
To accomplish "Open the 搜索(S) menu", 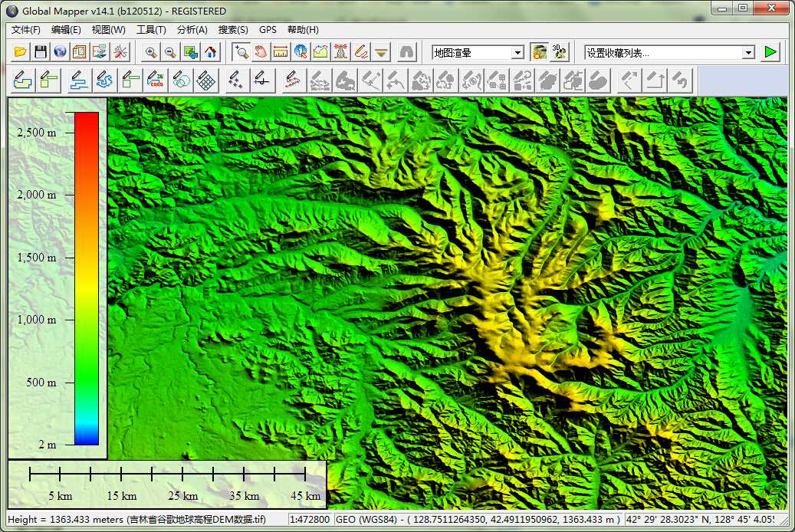I will pos(233,30).
